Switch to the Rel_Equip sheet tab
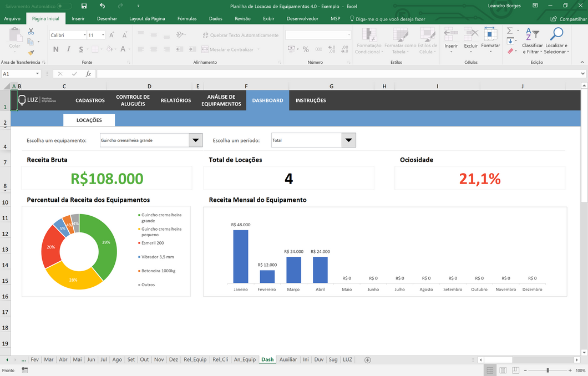 pos(195,360)
